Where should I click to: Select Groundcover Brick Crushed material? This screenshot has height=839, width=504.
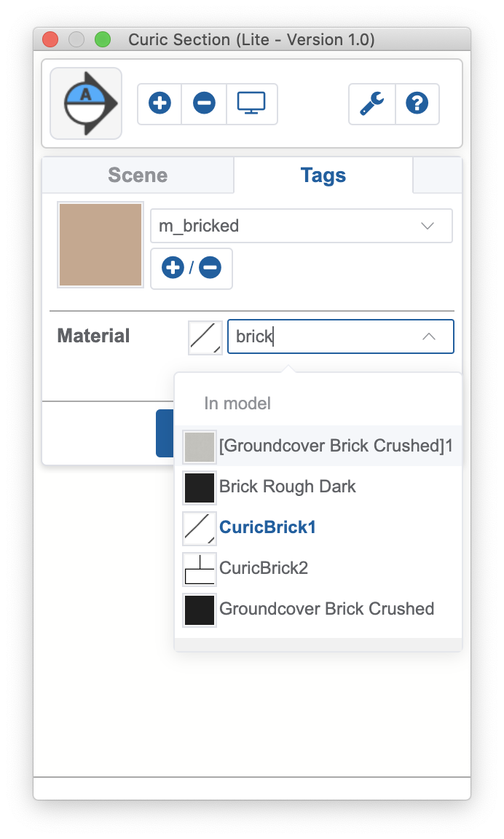(x=326, y=609)
